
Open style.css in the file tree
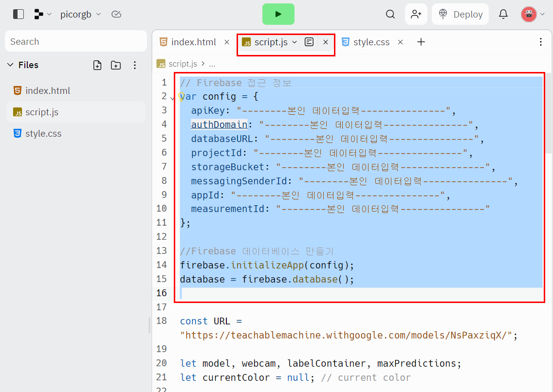click(76, 133)
